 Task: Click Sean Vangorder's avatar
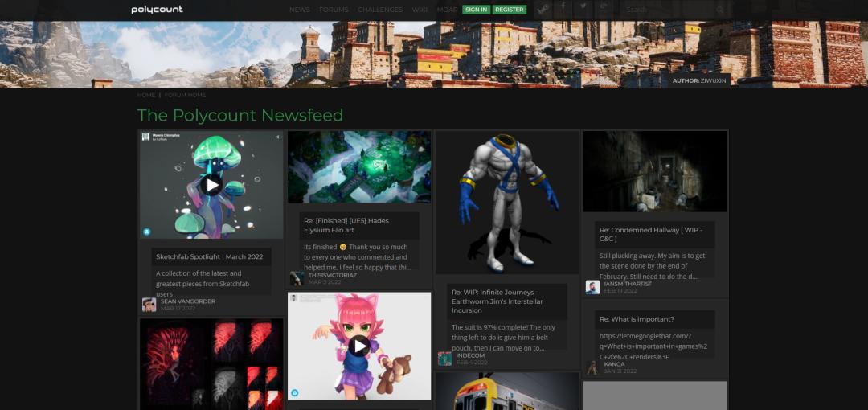point(149,305)
